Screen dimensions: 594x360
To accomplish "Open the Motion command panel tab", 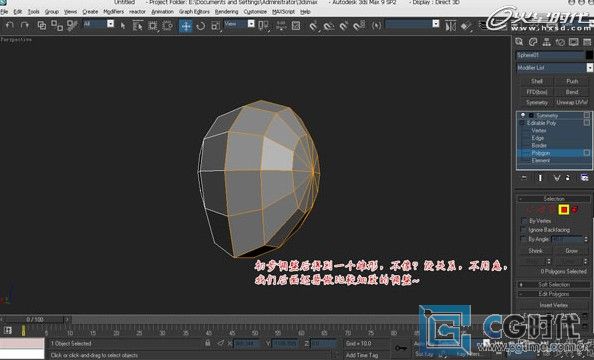I will pyautogui.click(x=560, y=42).
